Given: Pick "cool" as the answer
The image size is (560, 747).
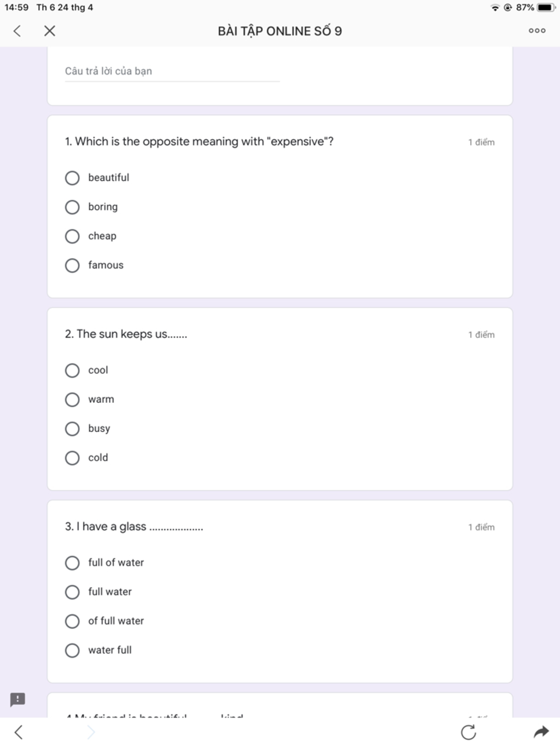Looking at the screenshot, I should pos(72,370).
